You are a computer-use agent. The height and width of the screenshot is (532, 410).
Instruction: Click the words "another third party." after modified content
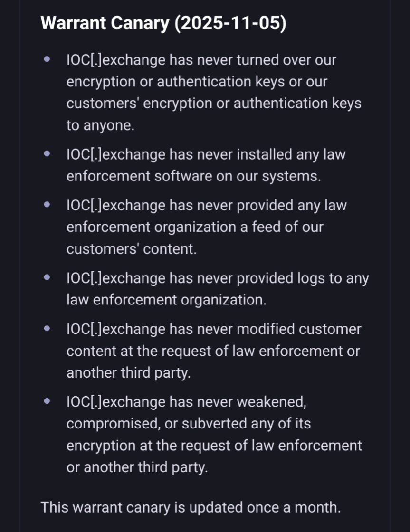click(x=128, y=373)
